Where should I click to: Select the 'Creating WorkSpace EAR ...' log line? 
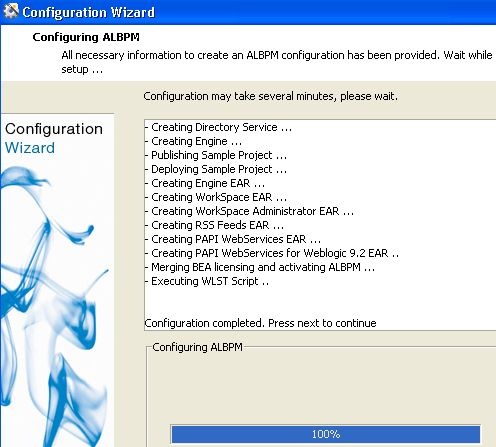point(216,197)
